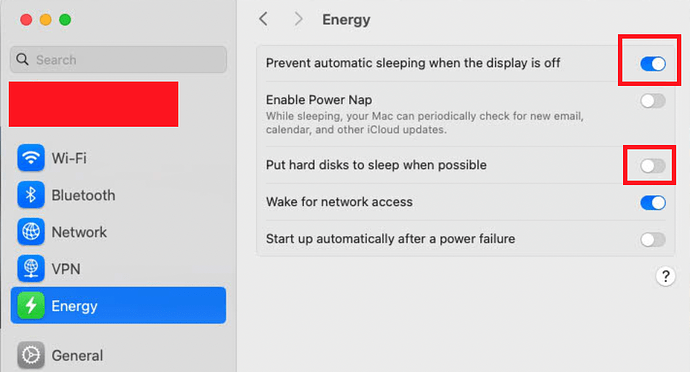This screenshot has height=372, width=690.
Task: Click the Network globe icon
Action: click(x=31, y=232)
